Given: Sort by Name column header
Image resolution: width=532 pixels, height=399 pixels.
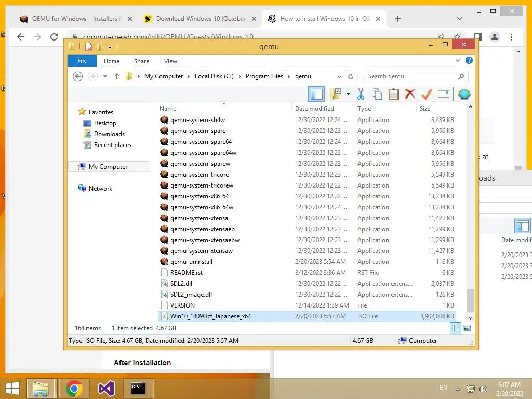Looking at the screenshot, I should [x=224, y=108].
